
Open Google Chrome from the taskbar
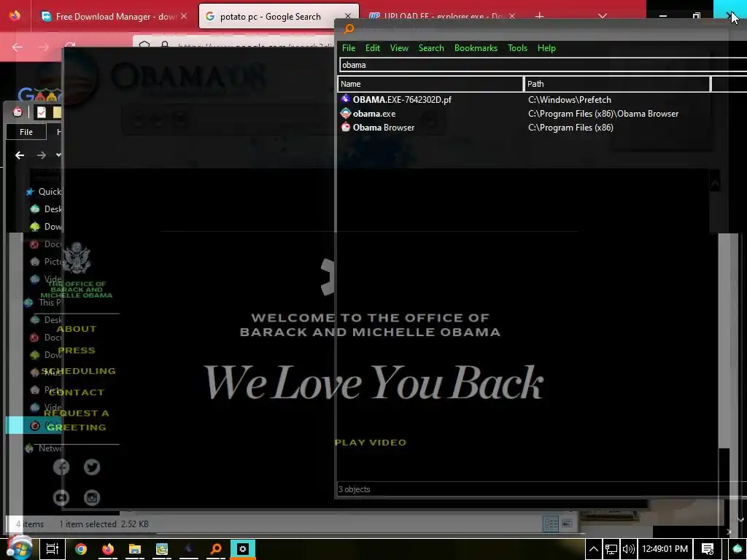(81, 549)
